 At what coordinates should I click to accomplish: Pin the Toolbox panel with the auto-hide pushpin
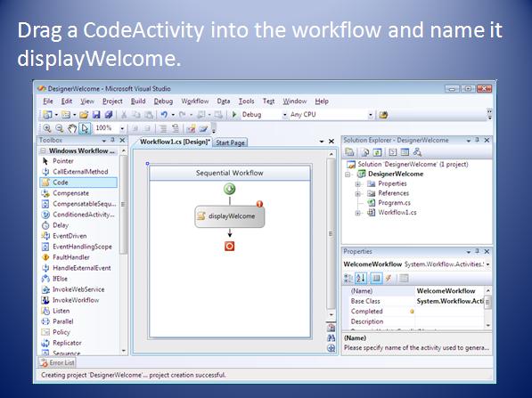pyautogui.click(x=112, y=140)
